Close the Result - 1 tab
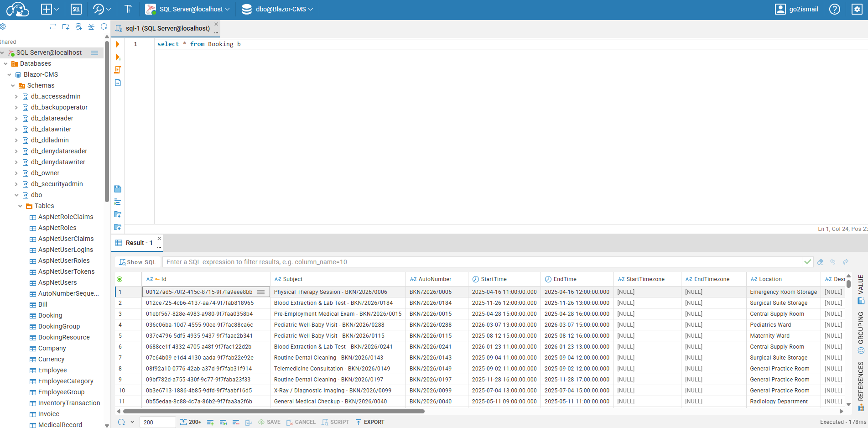Viewport: 868px width, 428px height. pos(159,238)
